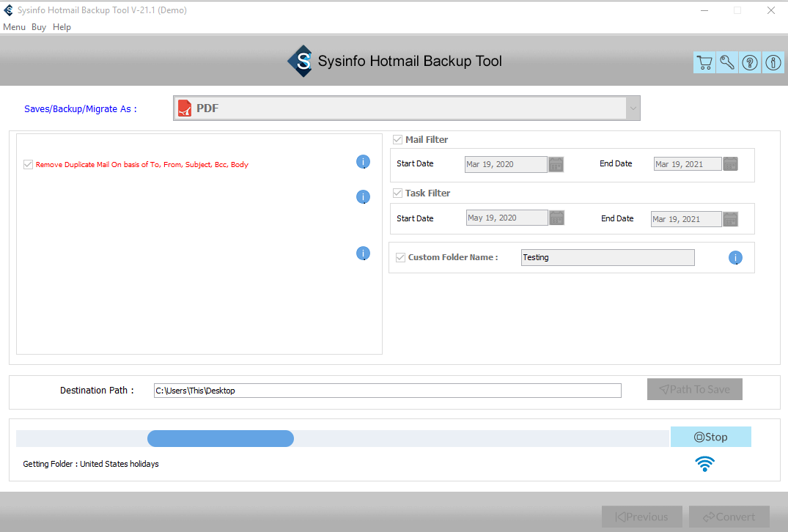Click the about info icon in header
This screenshot has height=532, width=788.
click(773, 62)
